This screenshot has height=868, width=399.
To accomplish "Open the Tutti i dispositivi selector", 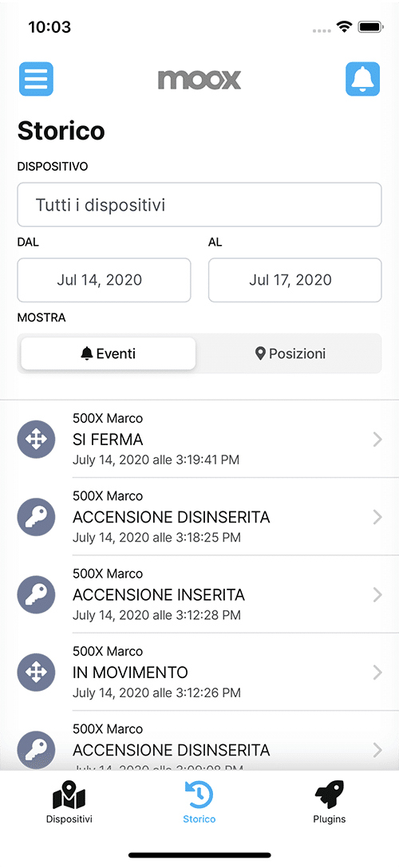I will (199, 205).
